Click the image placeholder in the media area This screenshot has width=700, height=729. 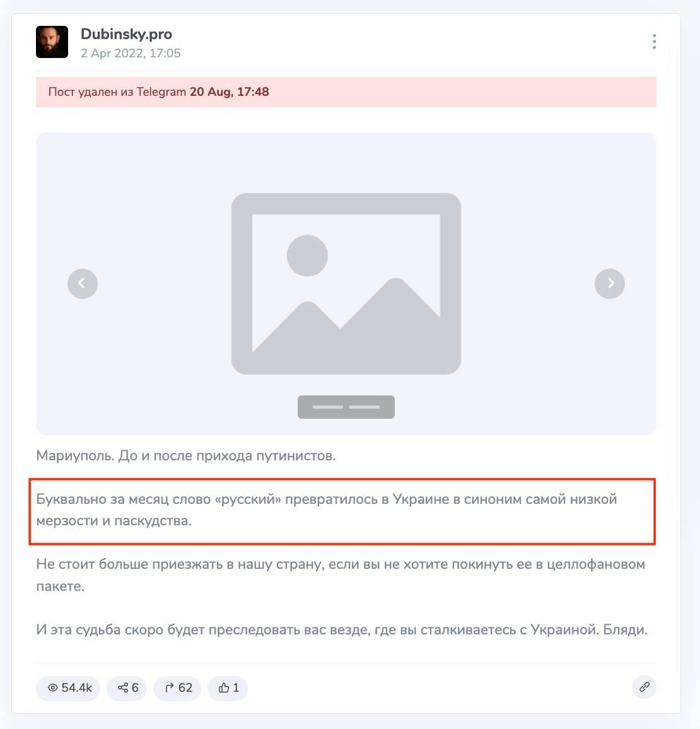pos(346,284)
